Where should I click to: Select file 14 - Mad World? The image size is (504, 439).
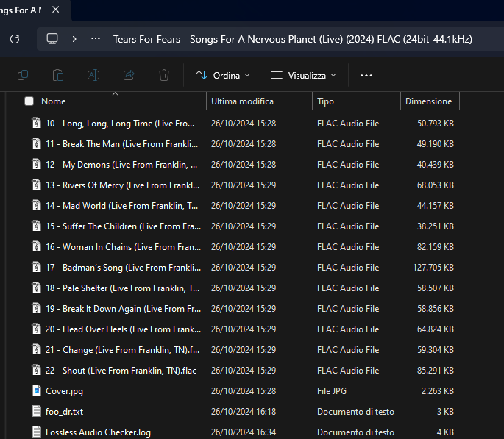[122, 206]
